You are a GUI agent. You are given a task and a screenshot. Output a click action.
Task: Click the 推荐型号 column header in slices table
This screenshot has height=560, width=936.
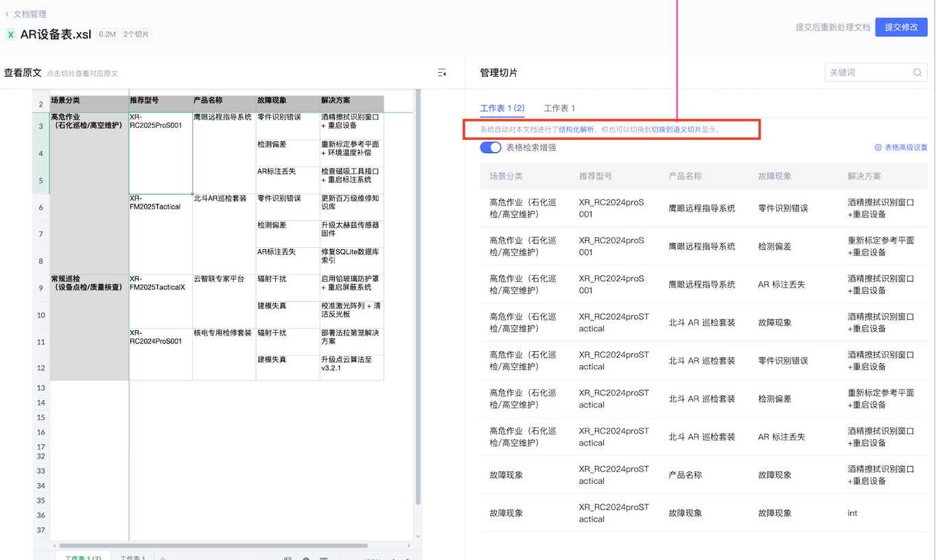tap(596, 176)
